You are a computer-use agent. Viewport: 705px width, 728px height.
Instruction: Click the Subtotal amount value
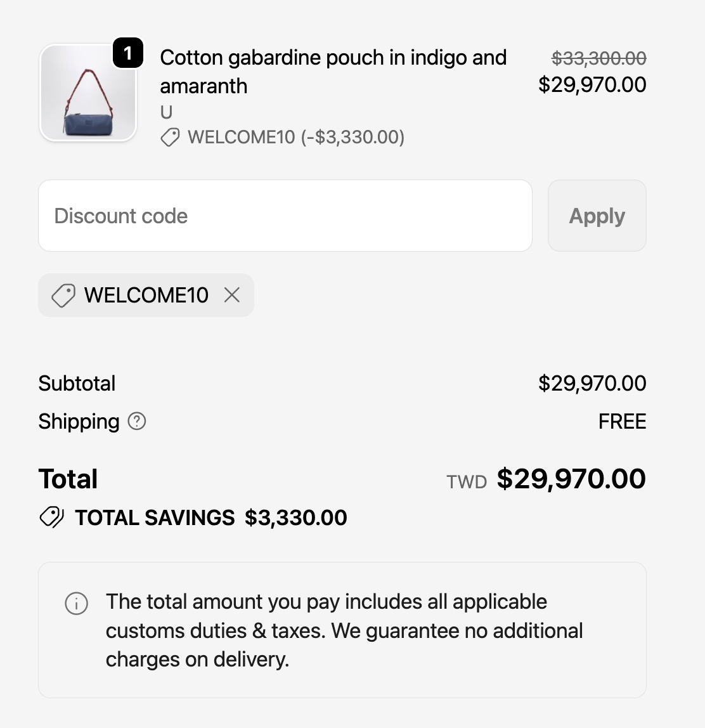click(592, 383)
